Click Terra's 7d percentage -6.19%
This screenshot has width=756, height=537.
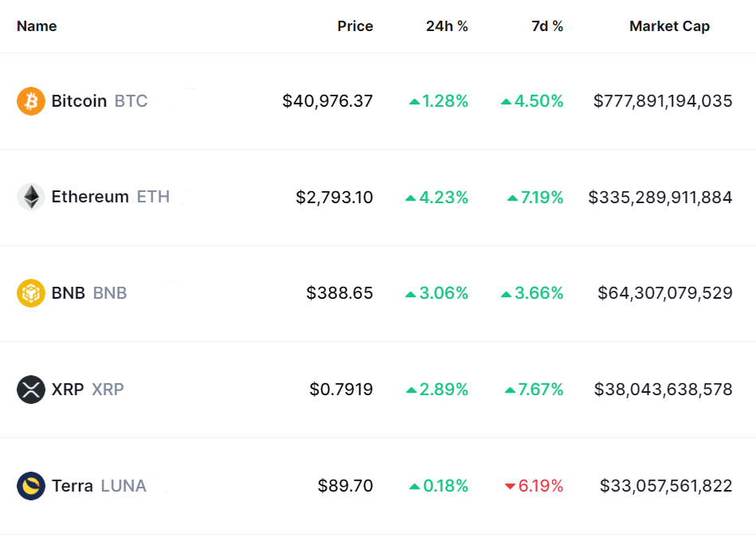[541, 485]
